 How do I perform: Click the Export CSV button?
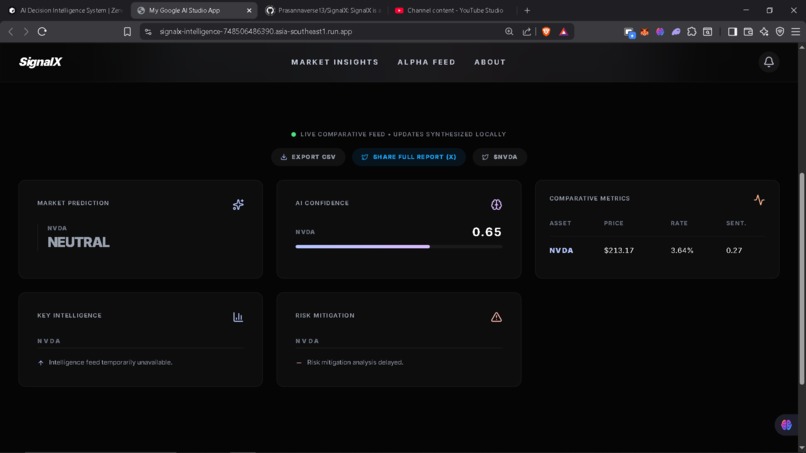[308, 157]
